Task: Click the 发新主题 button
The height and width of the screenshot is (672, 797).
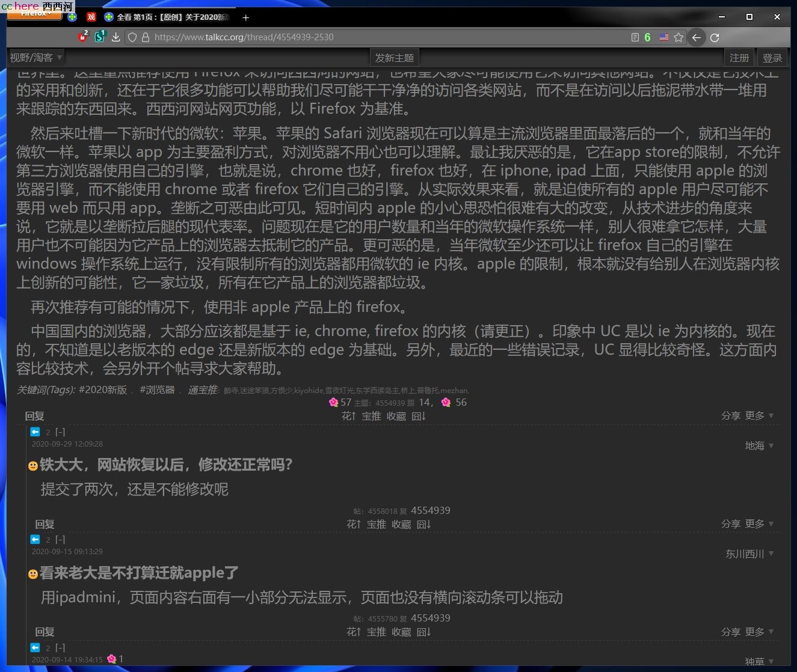Action: [x=395, y=58]
